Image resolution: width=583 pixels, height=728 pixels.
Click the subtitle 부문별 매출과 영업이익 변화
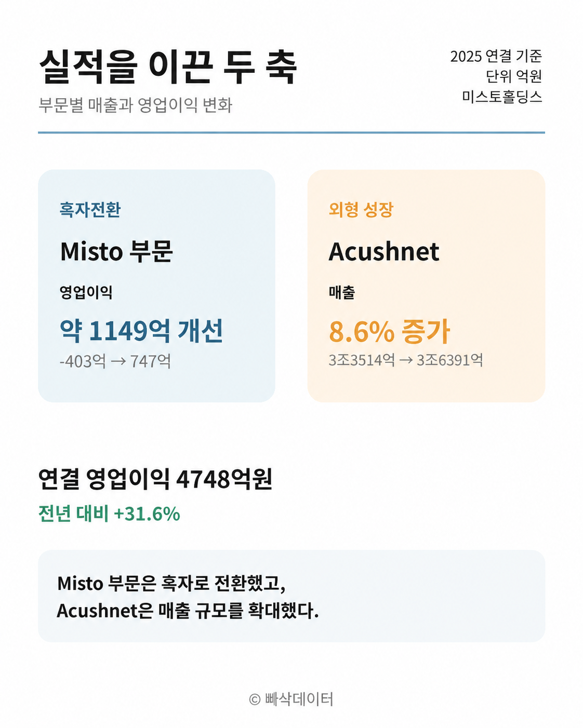[135, 105]
